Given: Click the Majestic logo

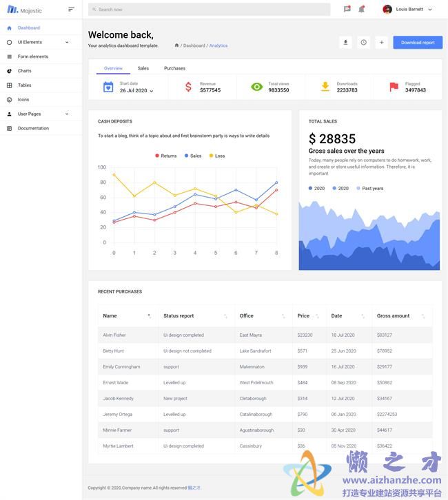Looking at the screenshot, I should point(25,10).
